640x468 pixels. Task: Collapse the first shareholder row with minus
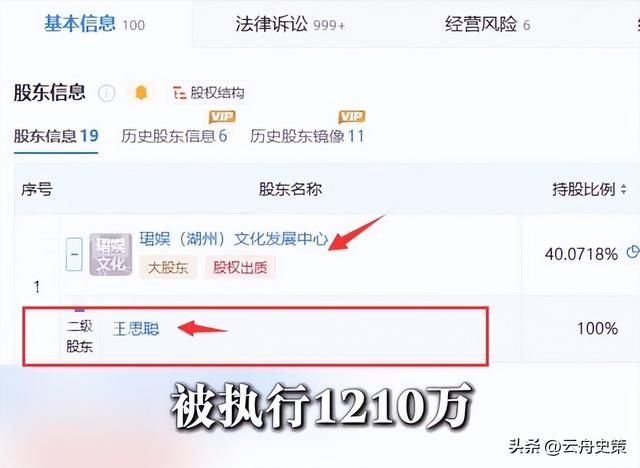pos(74,255)
